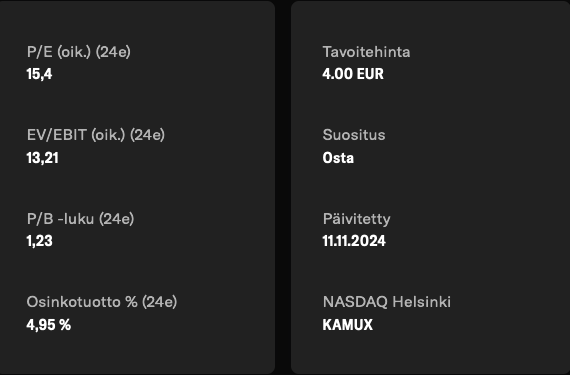Click the EV/EBIT (oik.) (24e) label

(96, 135)
